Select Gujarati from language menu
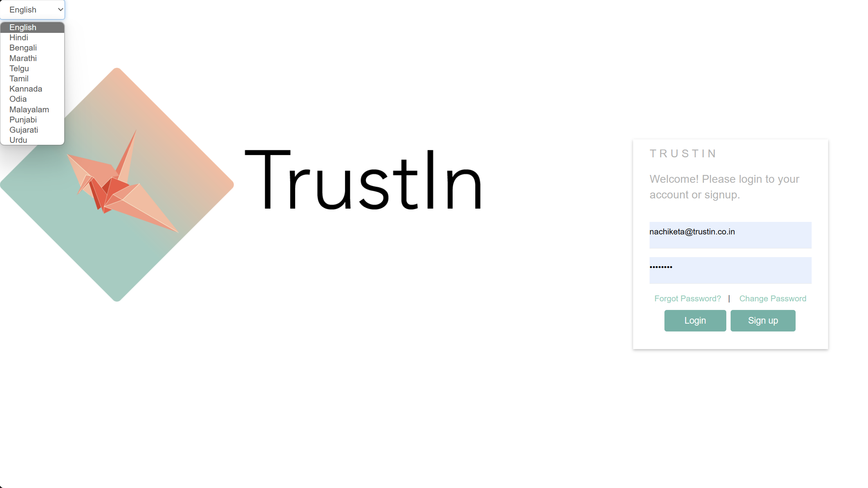 [x=23, y=130]
